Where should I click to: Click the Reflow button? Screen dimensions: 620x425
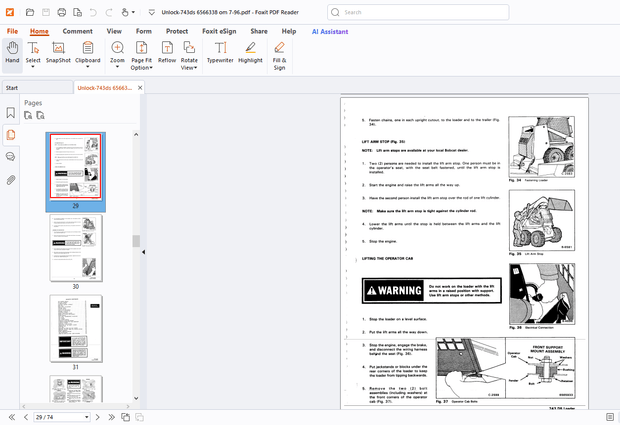167,53
